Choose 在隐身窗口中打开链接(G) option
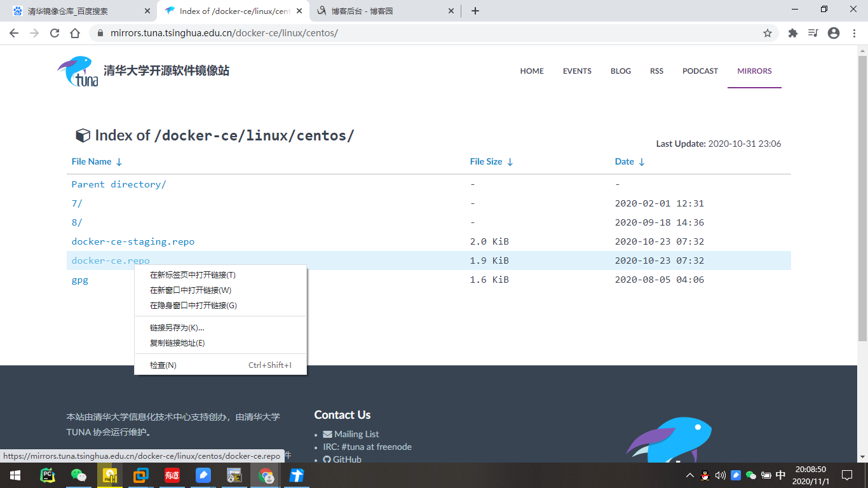Viewport: 868px width, 488px height. pos(220,306)
